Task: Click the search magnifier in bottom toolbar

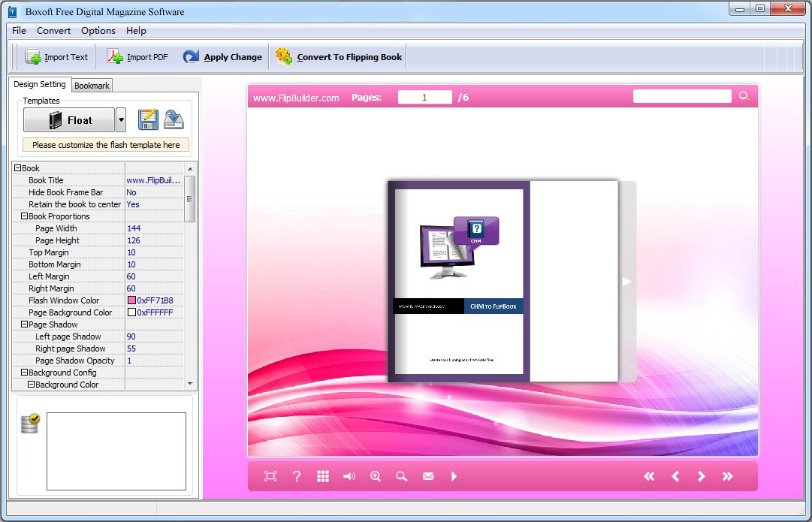Action: point(401,476)
